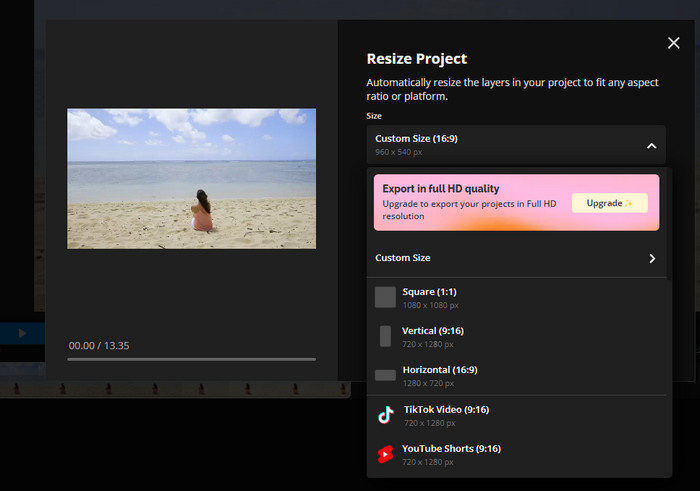Close the Resize Project dialog
Viewport: 700px width, 491px height.
click(x=673, y=43)
